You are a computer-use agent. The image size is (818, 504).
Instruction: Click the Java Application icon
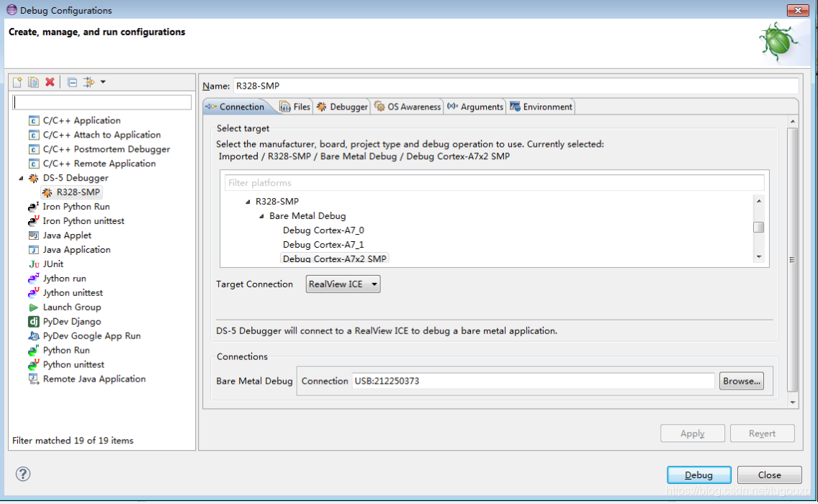coord(33,250)
